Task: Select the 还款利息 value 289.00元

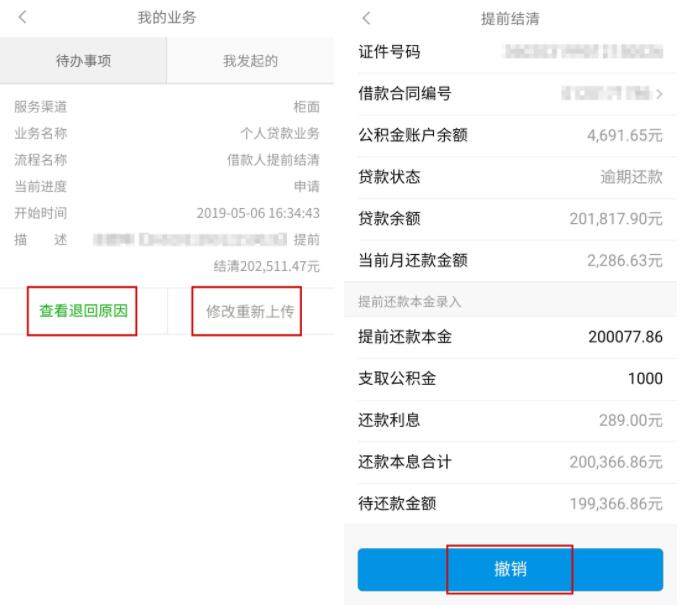Action: click(x=631, y=420)
